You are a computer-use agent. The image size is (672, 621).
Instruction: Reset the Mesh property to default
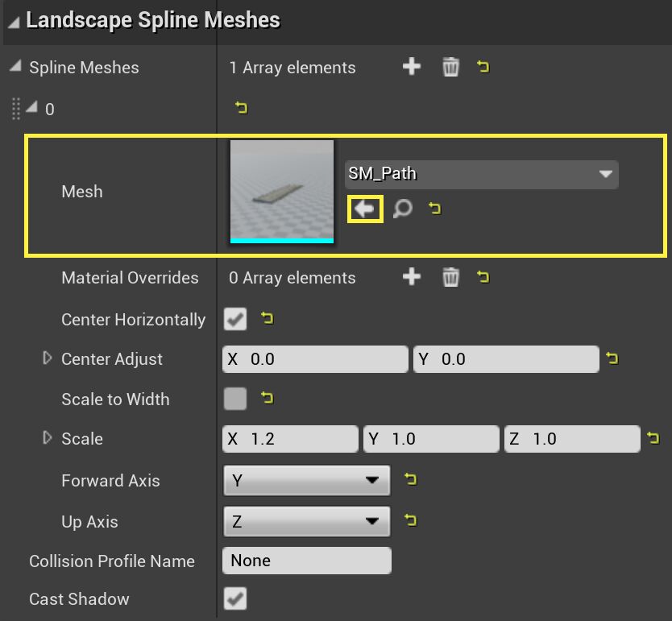coord(433,209)
